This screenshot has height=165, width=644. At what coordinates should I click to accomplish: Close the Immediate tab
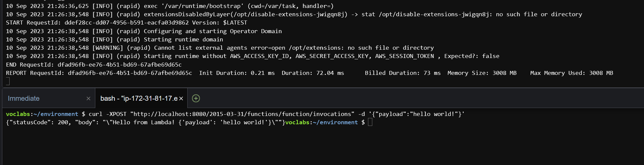(88, 98)
